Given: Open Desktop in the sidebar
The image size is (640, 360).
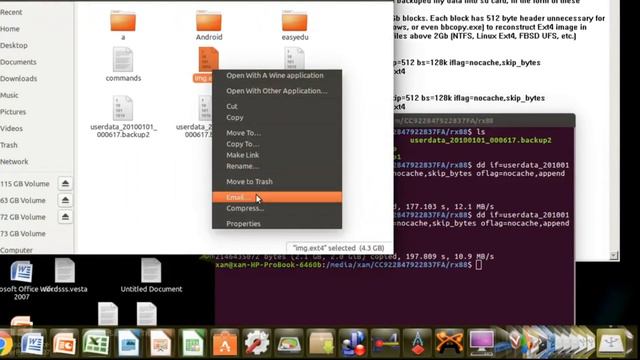Looking at the screenshot, I should pos(14,45).
